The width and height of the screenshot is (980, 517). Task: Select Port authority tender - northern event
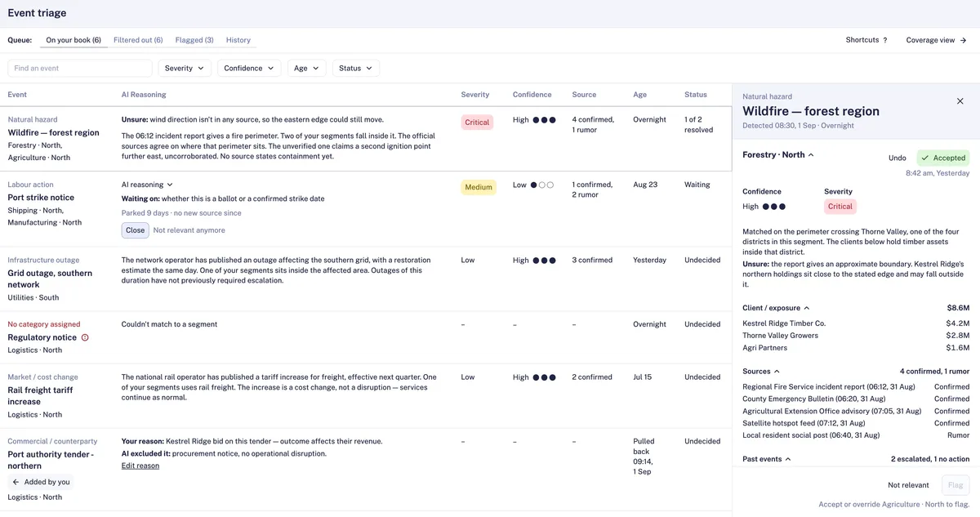click(51, 460)
